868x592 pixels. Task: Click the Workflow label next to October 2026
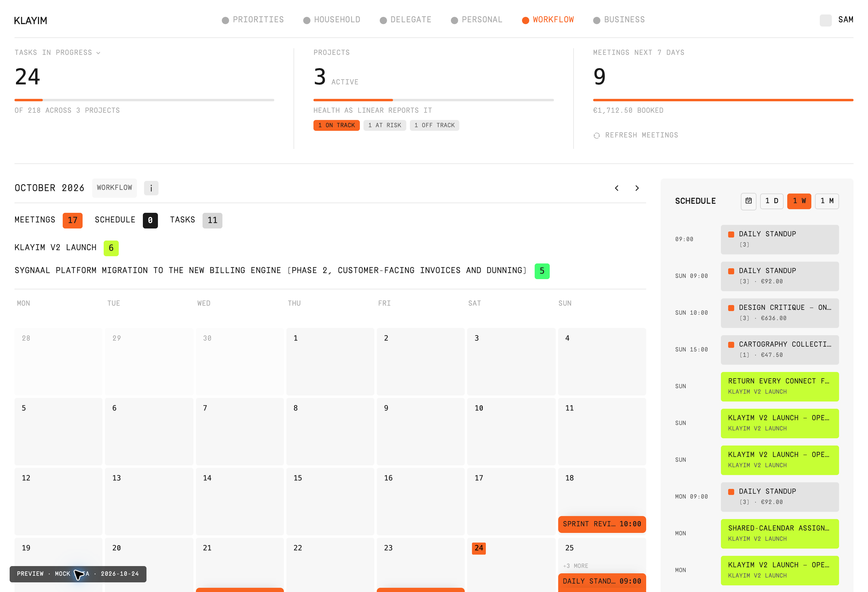point(114,188)
